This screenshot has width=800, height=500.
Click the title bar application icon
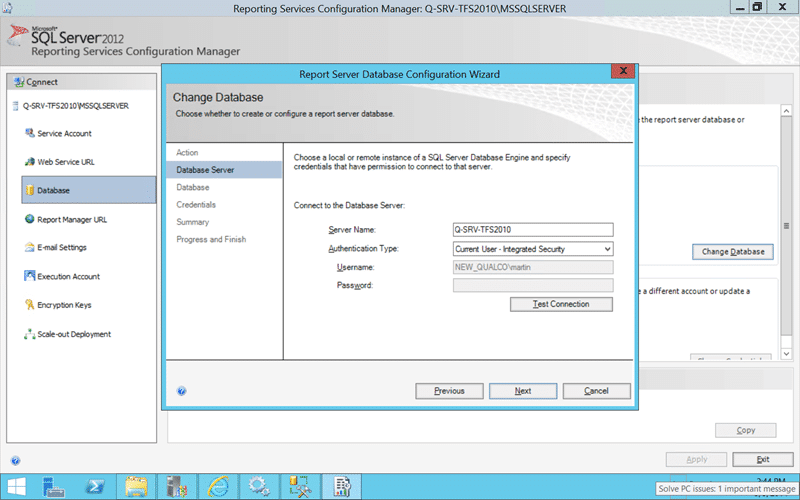[x=7, y=7]
